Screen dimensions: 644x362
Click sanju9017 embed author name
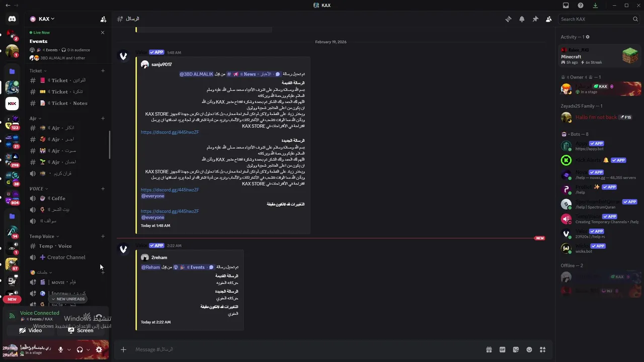[162, 64]
